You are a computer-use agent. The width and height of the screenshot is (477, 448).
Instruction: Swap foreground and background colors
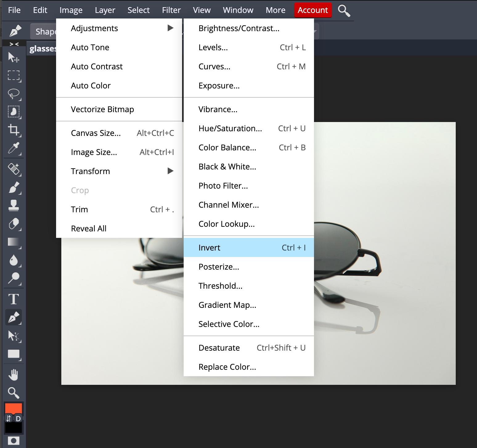9,418
